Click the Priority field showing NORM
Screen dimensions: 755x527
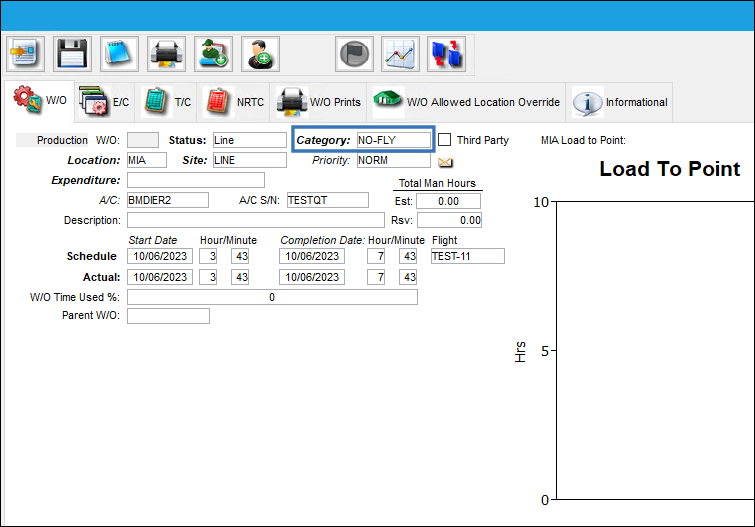pyautogui.click(x=393, y=160)
